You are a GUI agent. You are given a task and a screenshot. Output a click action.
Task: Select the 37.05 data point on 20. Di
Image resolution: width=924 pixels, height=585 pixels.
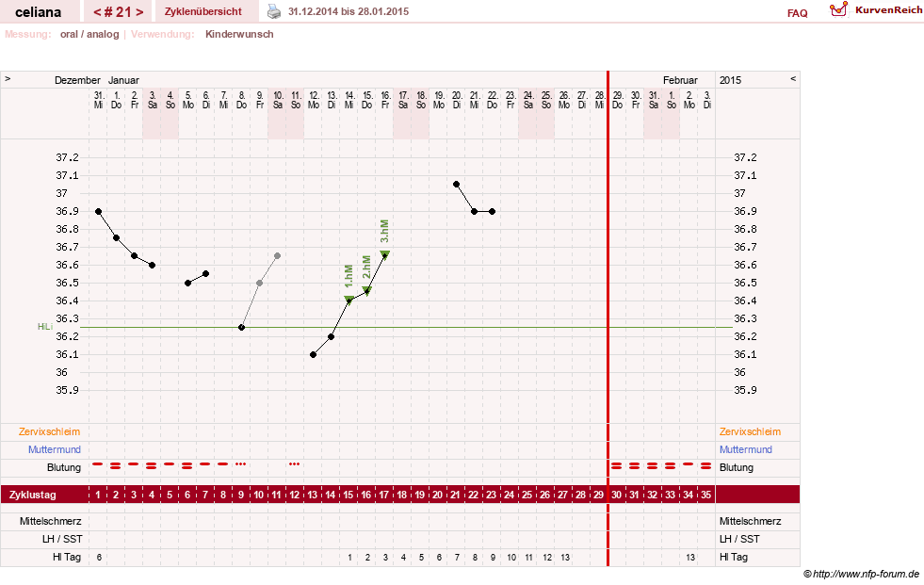click(x=456, y=185)
